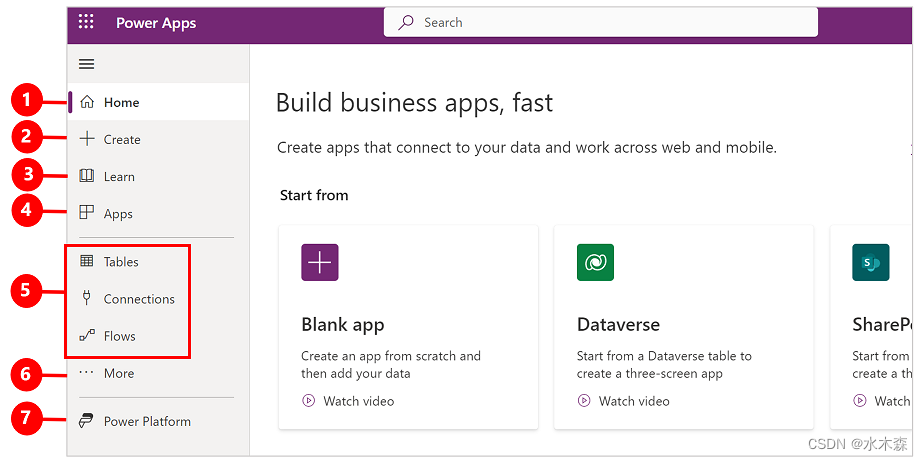Open Connections in the left navigation

(x=158, y=299)
